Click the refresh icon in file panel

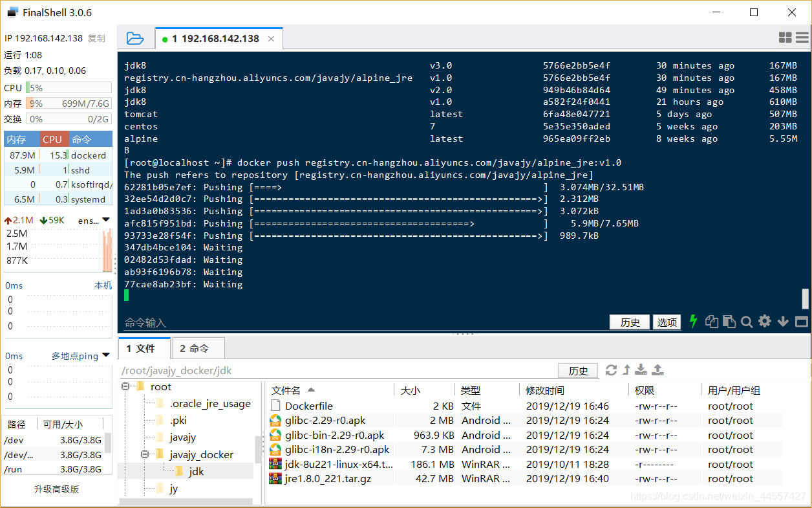[611, 370]
